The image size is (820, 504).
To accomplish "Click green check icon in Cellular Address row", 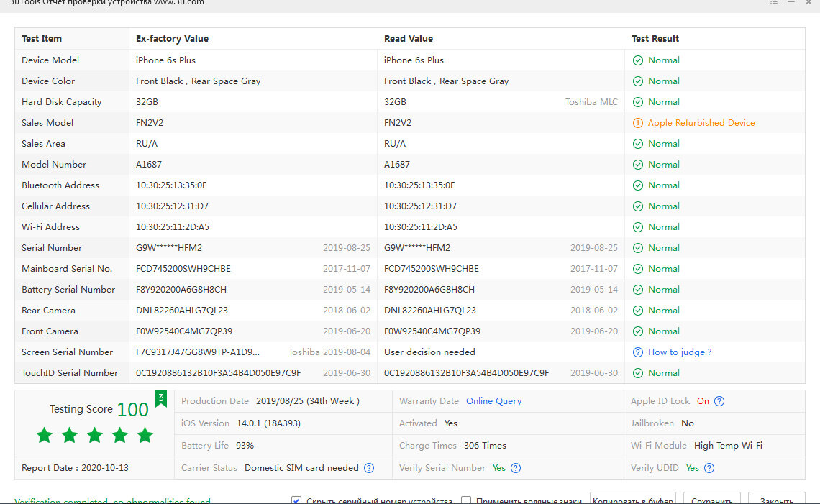I will coord(638,206).
